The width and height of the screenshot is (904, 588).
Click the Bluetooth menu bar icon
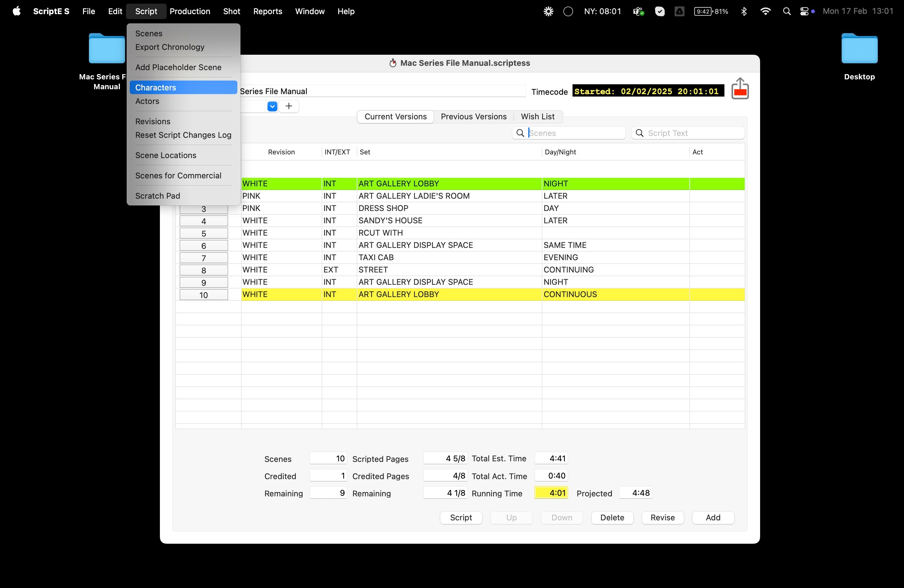744,11
